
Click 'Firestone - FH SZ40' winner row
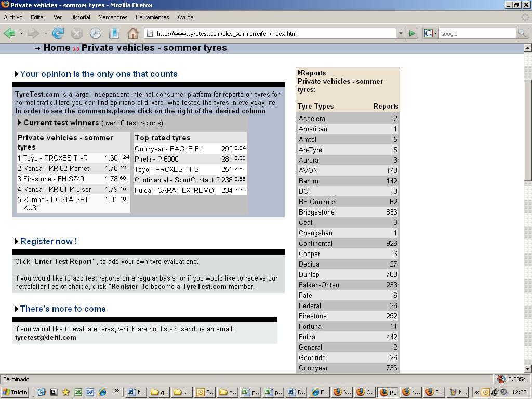(x=73, y=179)
